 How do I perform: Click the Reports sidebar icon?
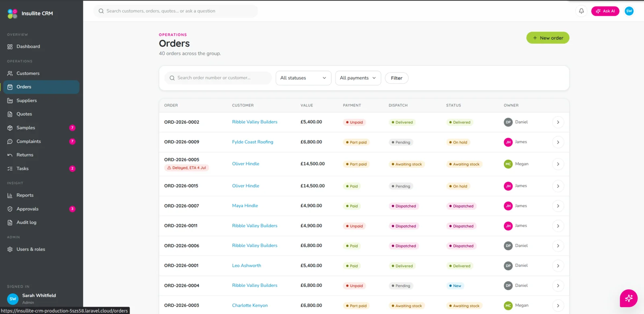[x=10, y=195]
